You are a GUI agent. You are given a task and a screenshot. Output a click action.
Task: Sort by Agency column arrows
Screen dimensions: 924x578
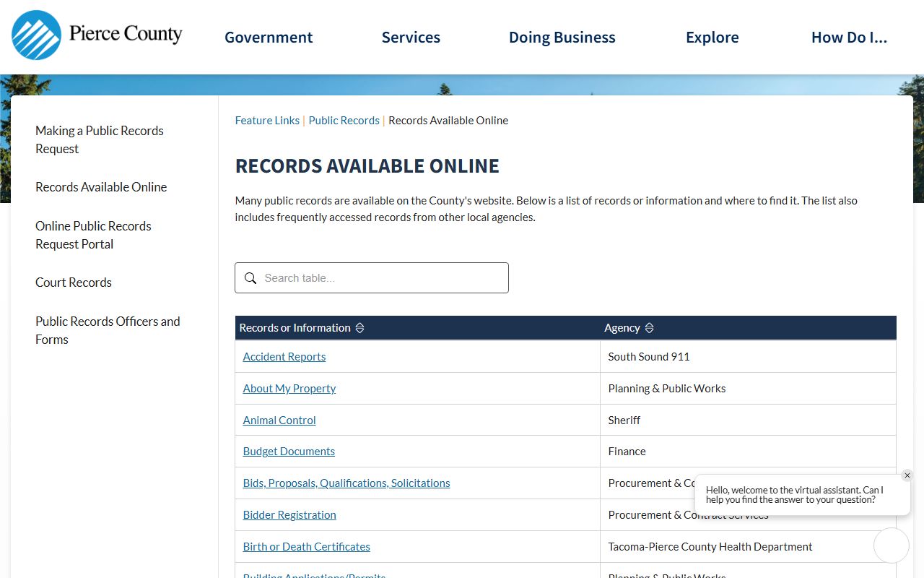pyautogui.click(x=649, y=328)
